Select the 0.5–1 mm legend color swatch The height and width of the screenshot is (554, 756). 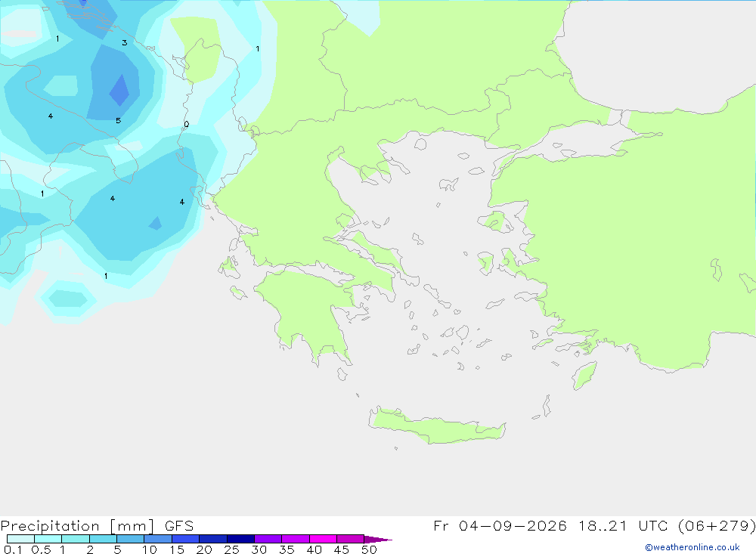coord(48,539)
